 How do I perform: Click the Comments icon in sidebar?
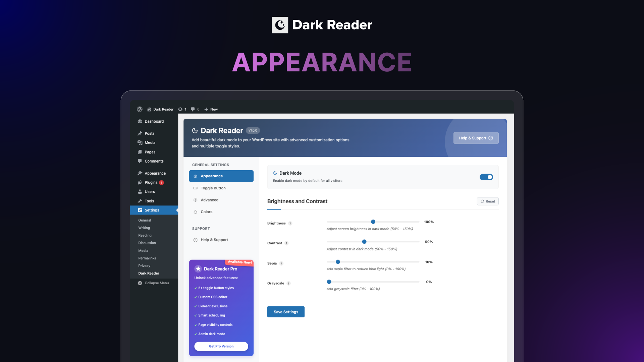point(140,161)
